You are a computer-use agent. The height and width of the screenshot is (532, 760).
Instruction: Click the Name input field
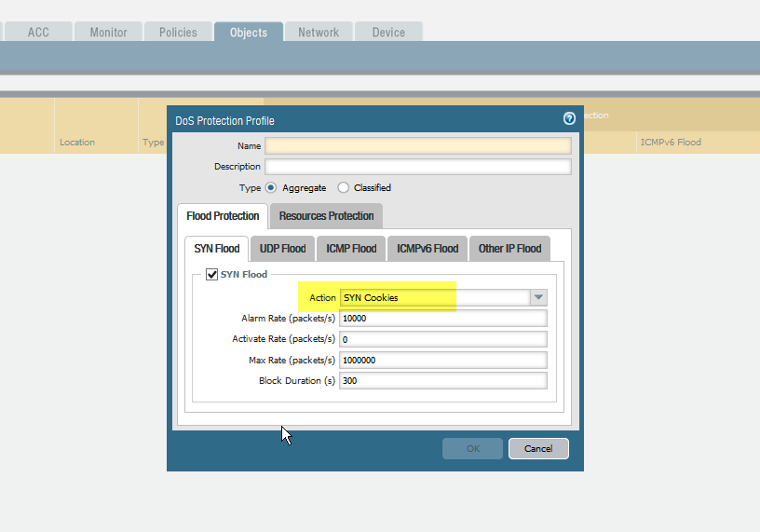coord(417,145)
